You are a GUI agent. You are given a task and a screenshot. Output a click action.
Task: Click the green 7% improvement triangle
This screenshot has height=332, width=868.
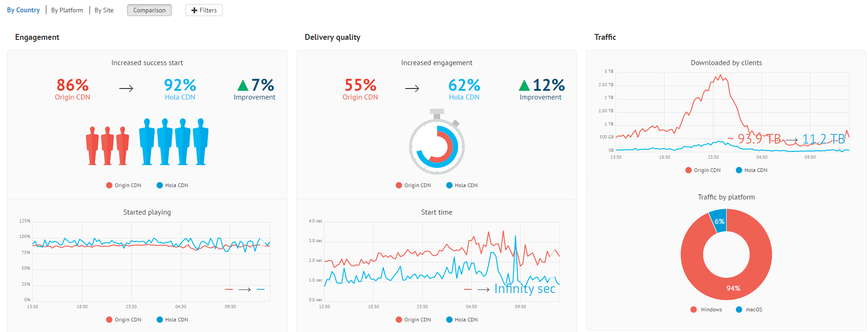click(x=243, y=85)
